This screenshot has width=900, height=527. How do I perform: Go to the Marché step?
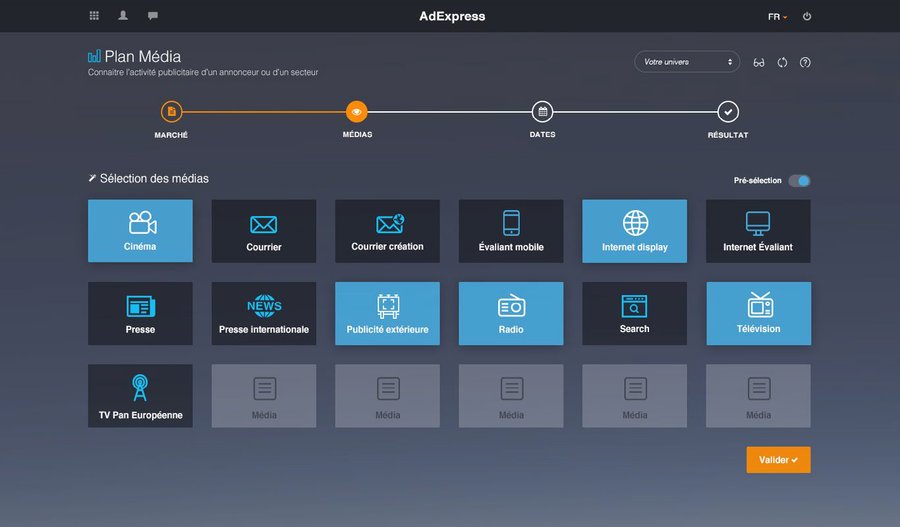[171, 112]
